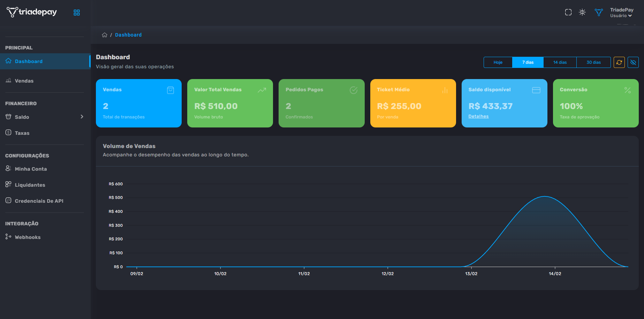Select the Taxas sidebar item

22,133
